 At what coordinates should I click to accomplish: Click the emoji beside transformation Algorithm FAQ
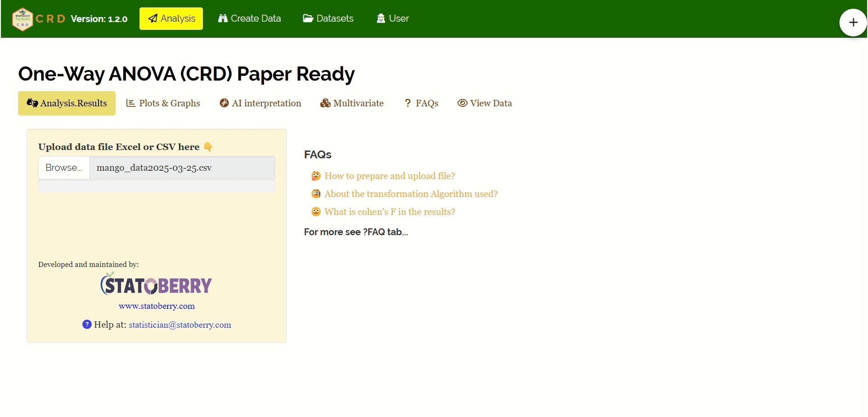pyautogui.click(x=316, y=194)
